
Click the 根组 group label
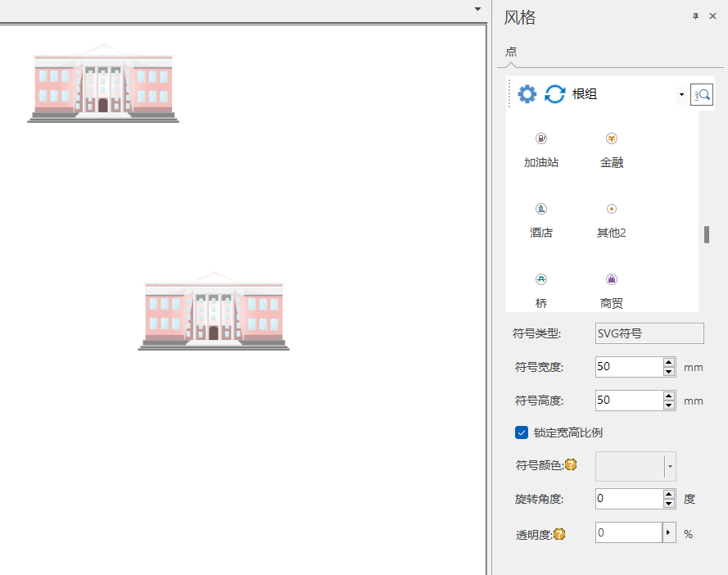pos(585,94)
